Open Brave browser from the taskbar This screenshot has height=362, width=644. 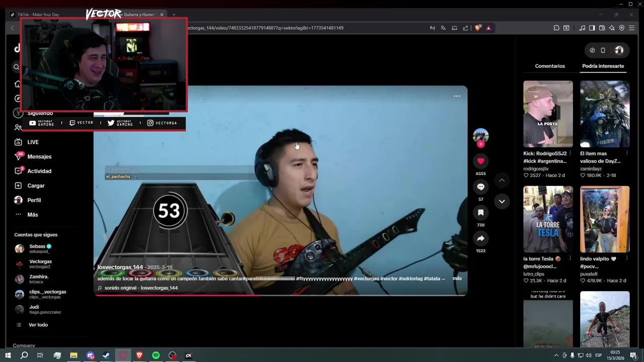(x=139, y=355)
